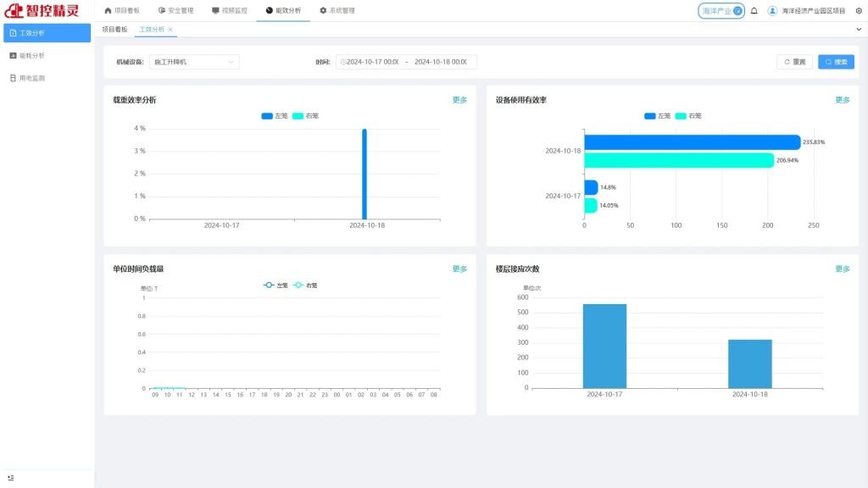Click the 智控精灵 logo
Image resolution: width=868 pixels, height=488 pixels.
click(x=42, y=11)
